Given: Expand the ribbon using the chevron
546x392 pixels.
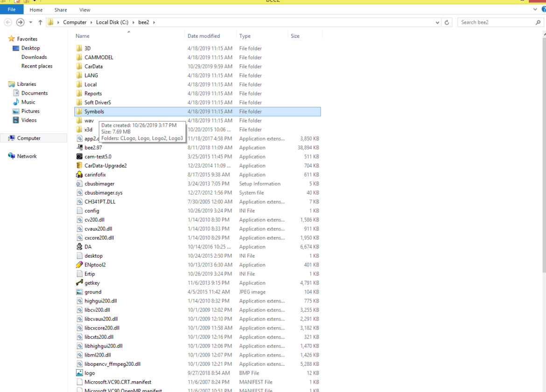Looking at the screenshot, I should point(535,9).
